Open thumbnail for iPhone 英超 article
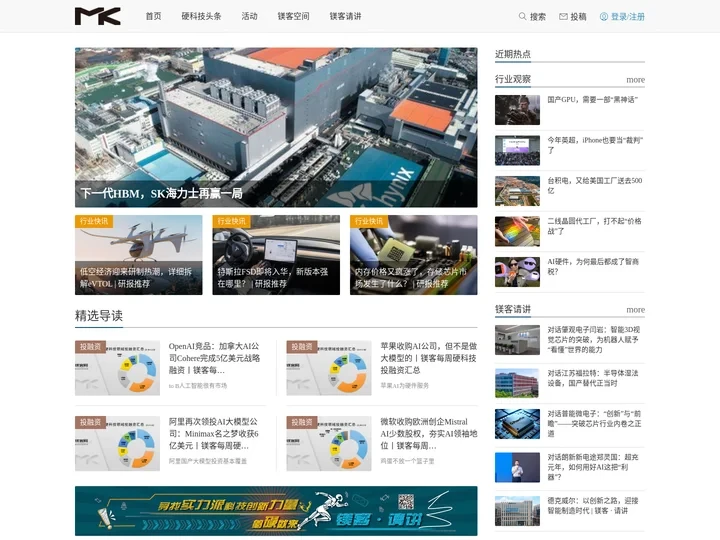Viewport: 720px width, 540px height. [517, 151]
